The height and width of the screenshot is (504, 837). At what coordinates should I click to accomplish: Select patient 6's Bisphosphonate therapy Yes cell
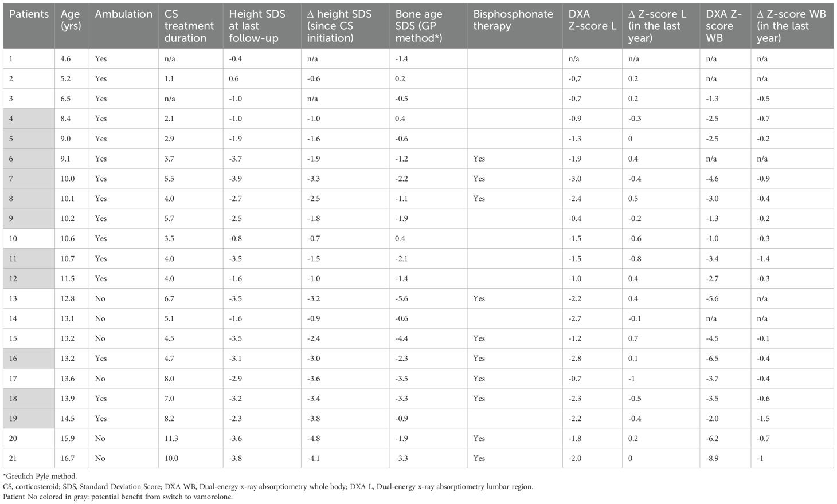click(479, 159)
